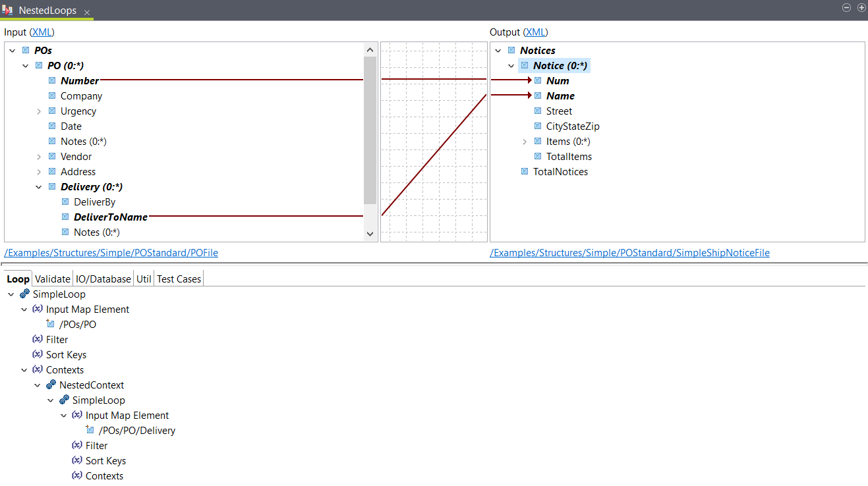Collapse the Notice (0:*) node
Screen dimensions: 868x486
coord(511,65)
